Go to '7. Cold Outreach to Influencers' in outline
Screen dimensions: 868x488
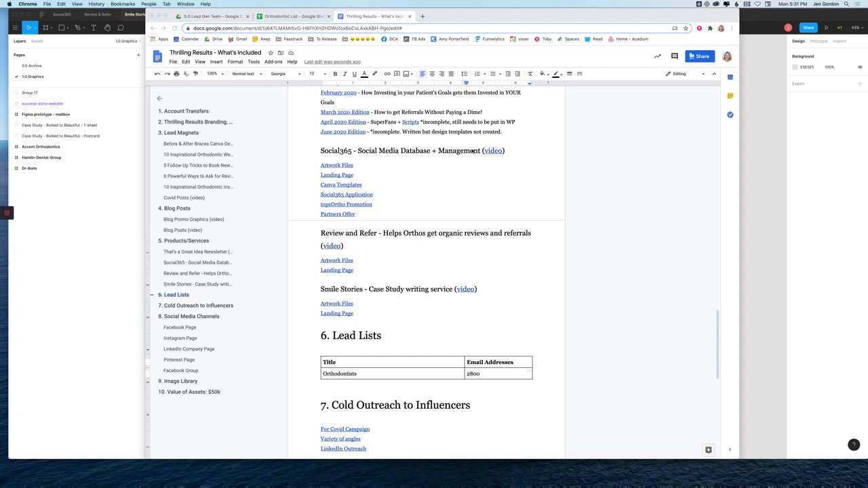tap(195, 306)
